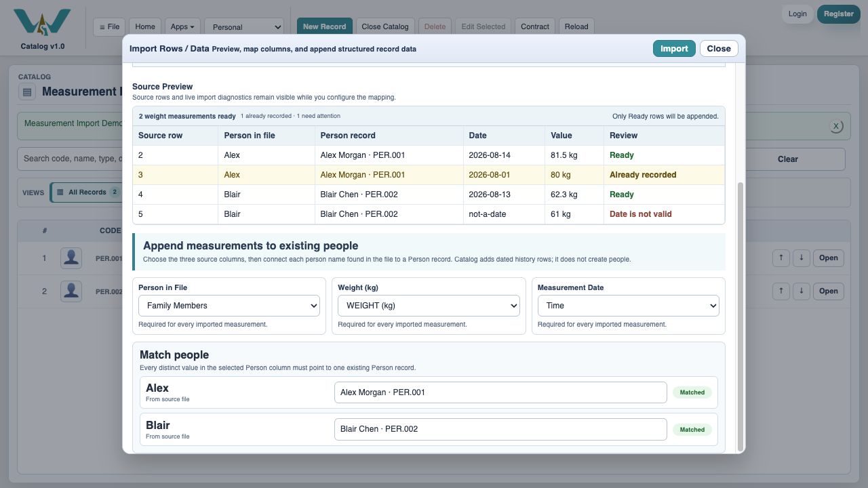Click the Matched badge for Alex
The height and width of the screenshot is (488, 868).
click(x=692, y=392)
